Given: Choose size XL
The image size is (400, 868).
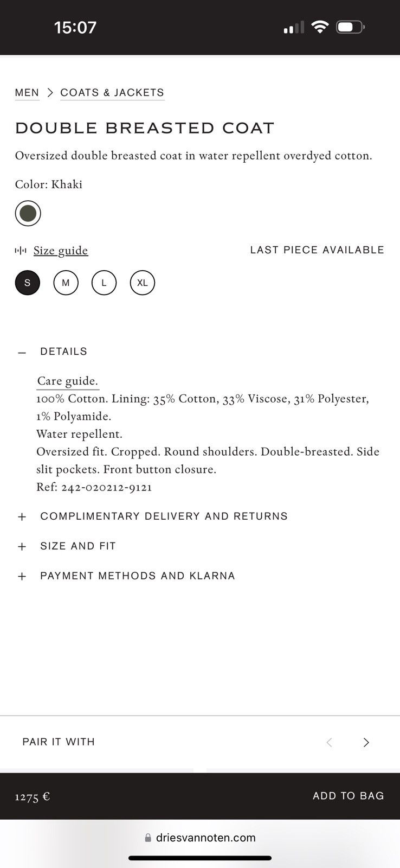Looking at the screenshot, I should [143, 283].
